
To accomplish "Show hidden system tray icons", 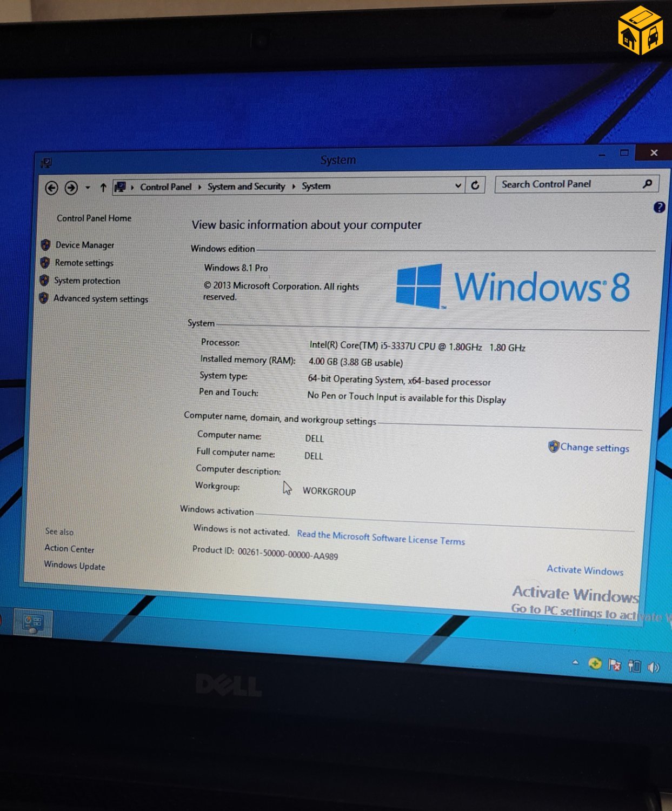I will pyautogui.click(x=575, y=662).
